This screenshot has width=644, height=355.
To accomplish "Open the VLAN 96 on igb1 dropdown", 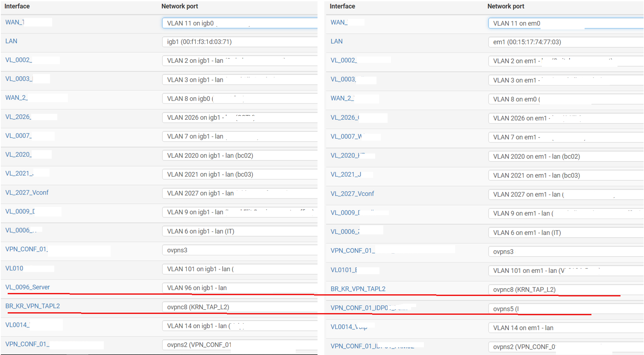I will [240, 288].
